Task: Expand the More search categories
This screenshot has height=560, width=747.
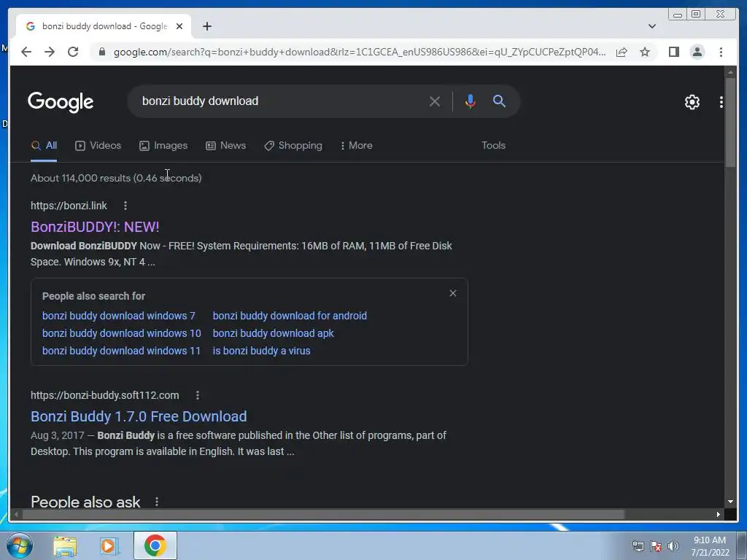Action: (x=356, y=146)
